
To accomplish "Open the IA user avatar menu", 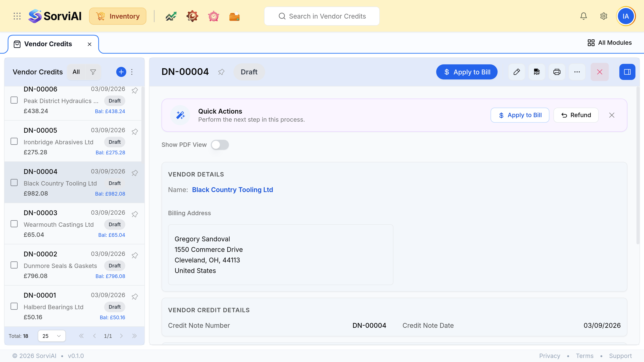I will (x=626, y=16).
